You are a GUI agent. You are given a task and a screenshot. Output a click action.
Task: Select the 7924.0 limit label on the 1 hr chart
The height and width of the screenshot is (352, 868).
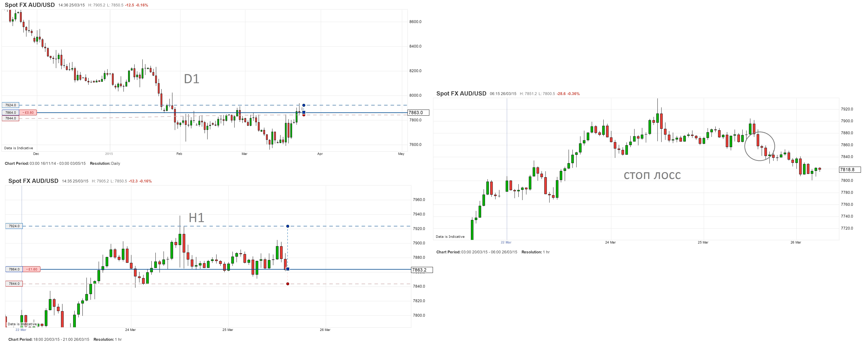pos(14,226)
